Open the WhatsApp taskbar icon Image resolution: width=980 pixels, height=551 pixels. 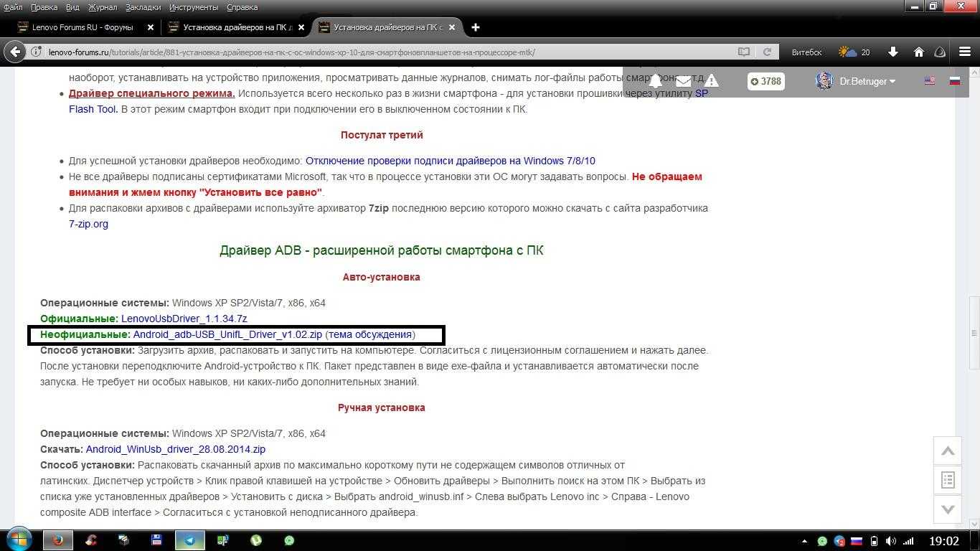(289, 540)
